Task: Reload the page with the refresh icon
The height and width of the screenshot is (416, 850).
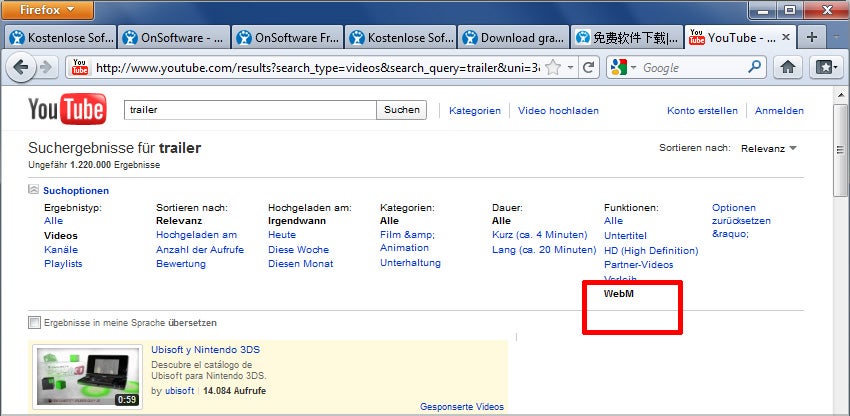Action: coord(589,68)
